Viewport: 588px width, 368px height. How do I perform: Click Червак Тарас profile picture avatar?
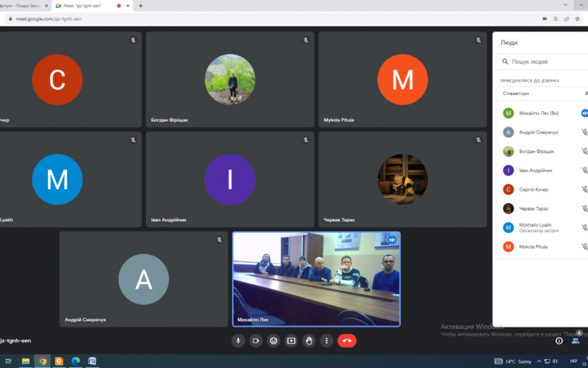pyautogui.click(x=402, y=179)
